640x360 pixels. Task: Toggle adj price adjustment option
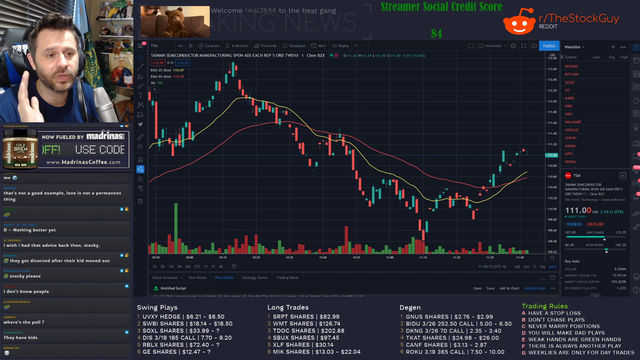tap(517, 267)
